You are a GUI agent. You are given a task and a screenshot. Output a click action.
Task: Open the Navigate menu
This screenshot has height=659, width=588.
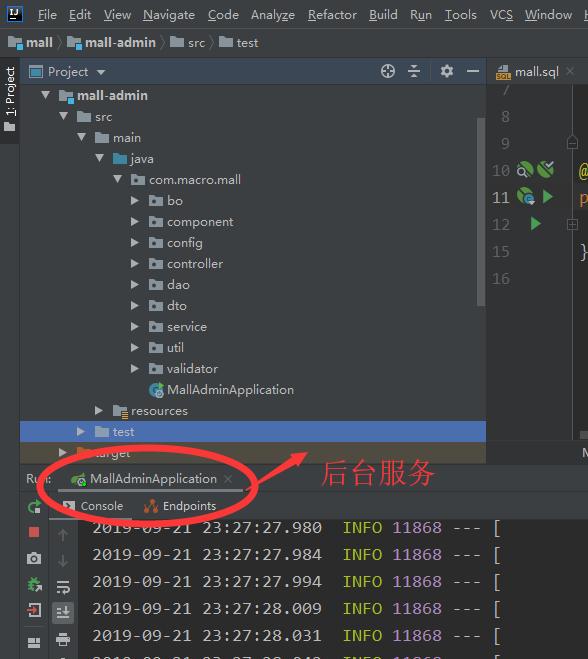[169, 15]
